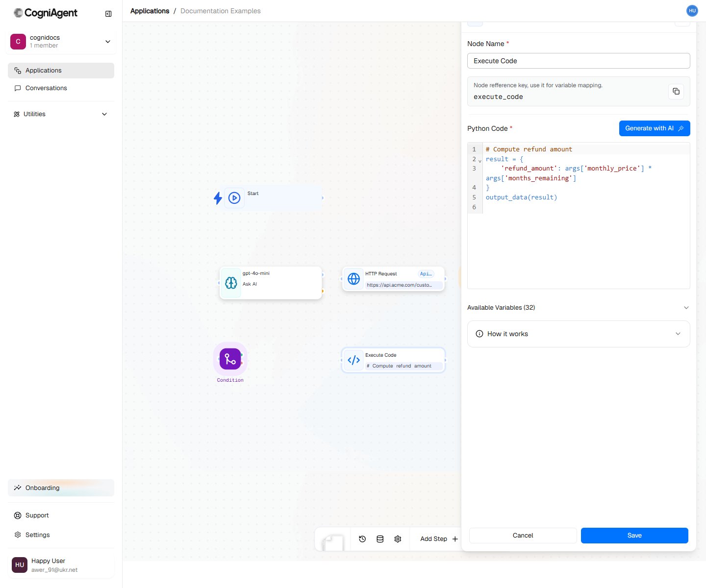Open the database icon in bottom toolbar

(x=380, y=539)
